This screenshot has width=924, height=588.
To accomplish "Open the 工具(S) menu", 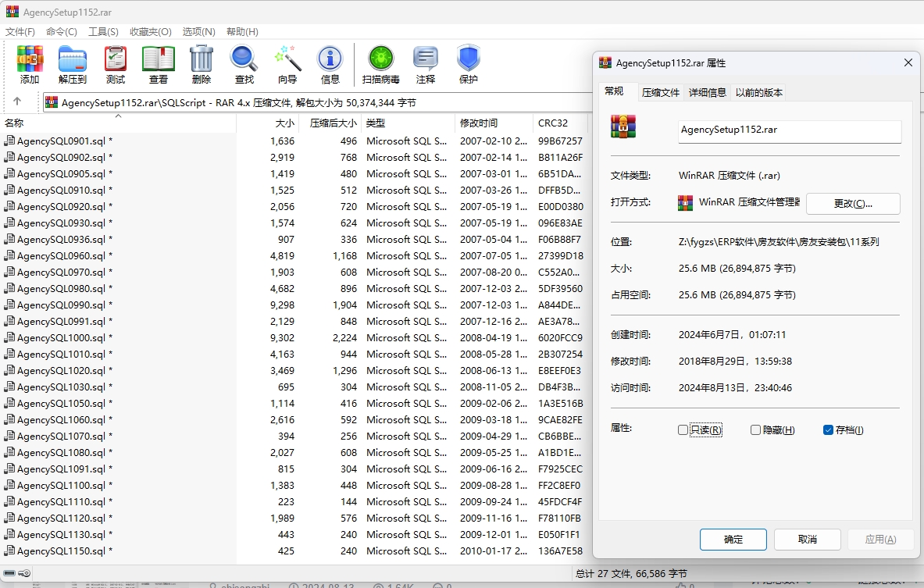I will 103,32.
